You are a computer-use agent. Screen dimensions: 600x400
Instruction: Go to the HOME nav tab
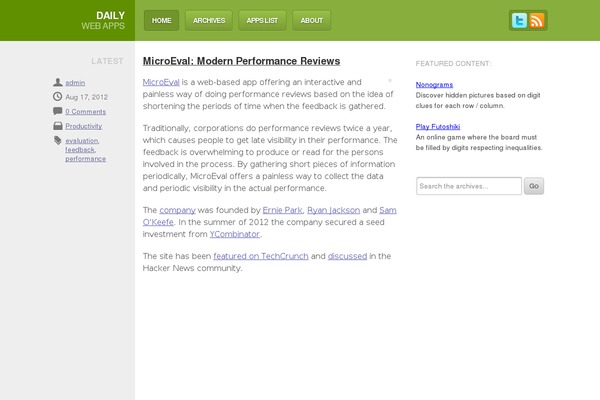[161, 20]
